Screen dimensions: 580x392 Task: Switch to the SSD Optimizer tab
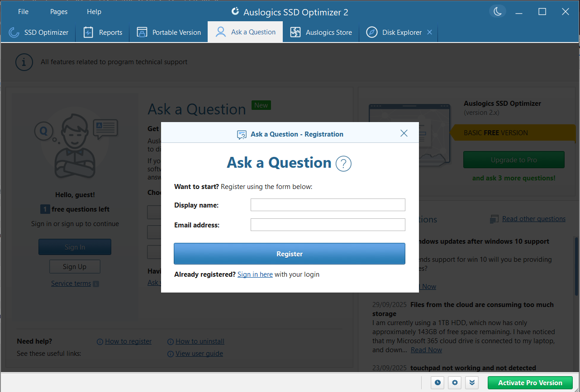click(38, 32)
